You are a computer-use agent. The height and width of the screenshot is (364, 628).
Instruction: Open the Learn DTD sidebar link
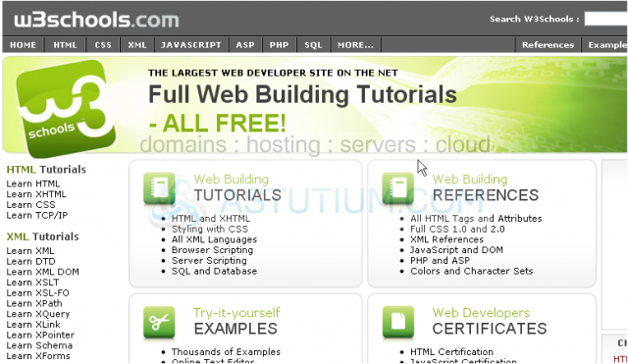point(30,262)
